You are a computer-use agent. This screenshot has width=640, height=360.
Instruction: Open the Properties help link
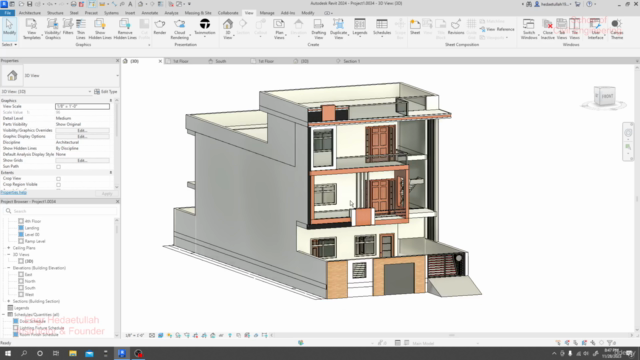click(13, 193)
